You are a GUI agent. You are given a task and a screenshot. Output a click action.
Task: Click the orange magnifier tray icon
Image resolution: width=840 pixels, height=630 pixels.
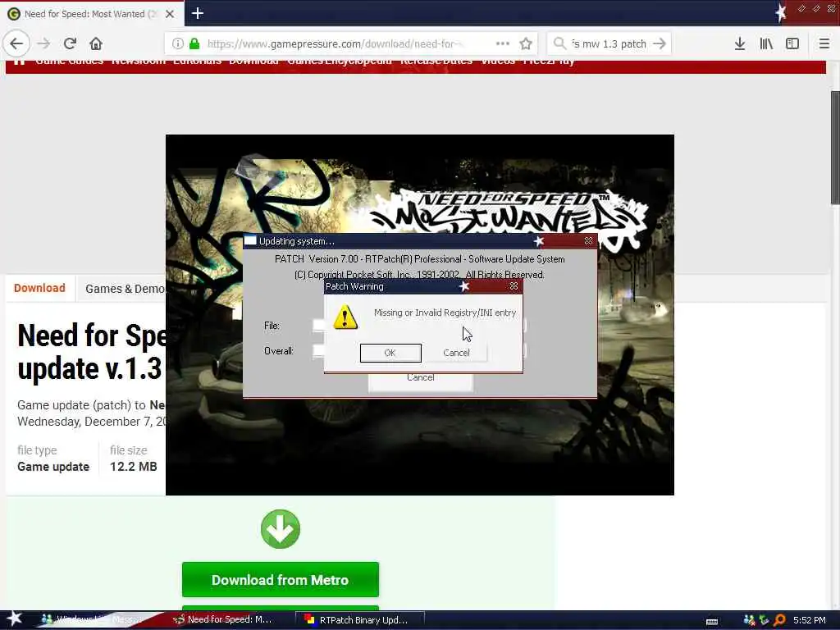pyautogui.click(x=779, y=620)
